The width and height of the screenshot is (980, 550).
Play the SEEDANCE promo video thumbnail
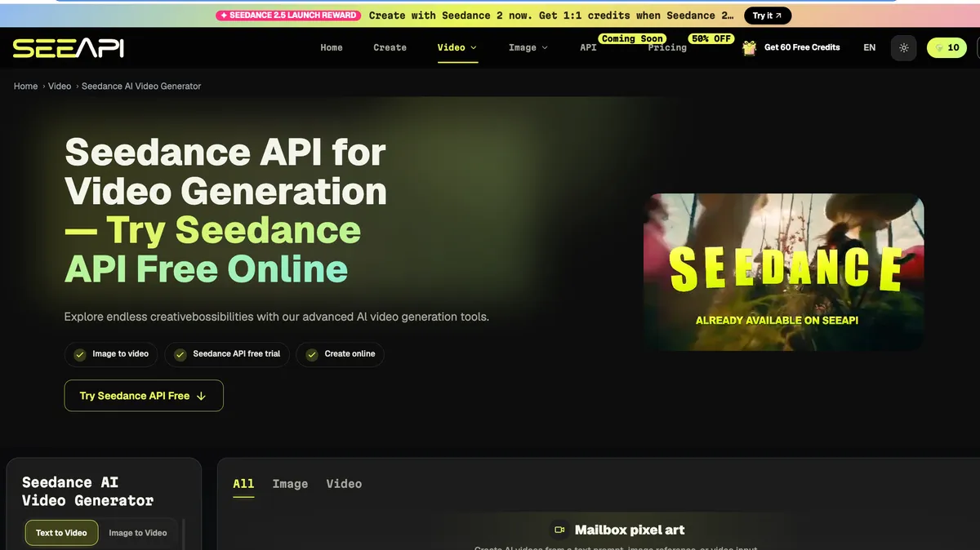click(784, 273)
